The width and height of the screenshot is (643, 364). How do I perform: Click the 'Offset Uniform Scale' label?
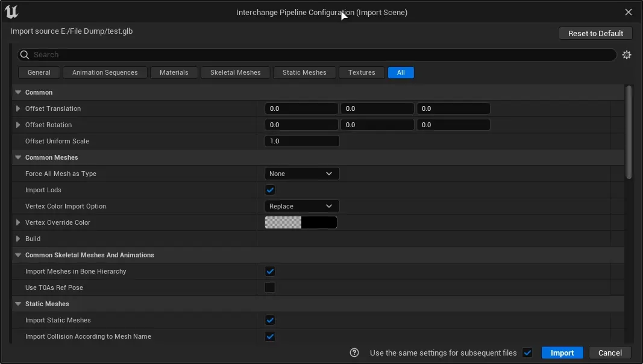(x=57, y=141)
